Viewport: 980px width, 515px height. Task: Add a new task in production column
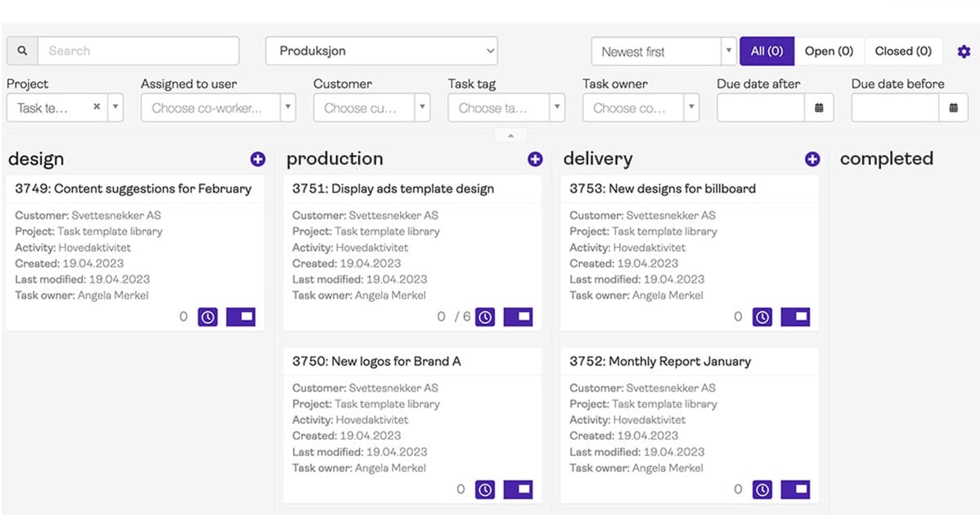(535, 159)
